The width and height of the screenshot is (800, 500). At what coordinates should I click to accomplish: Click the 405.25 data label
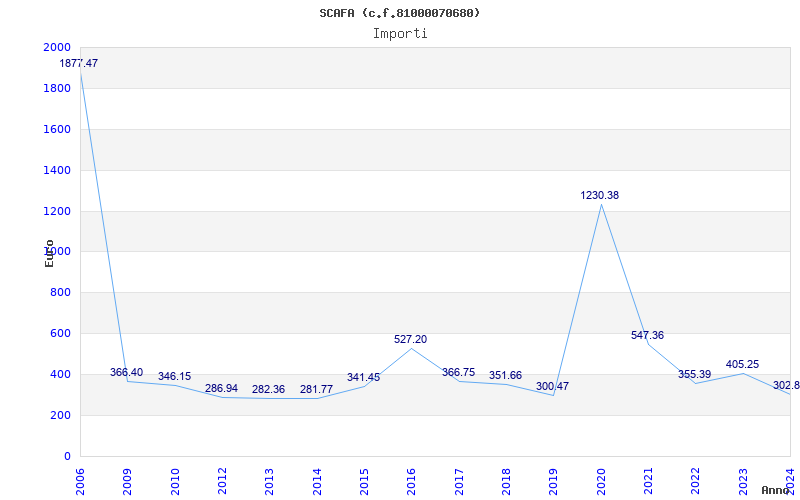pos(742,364)
